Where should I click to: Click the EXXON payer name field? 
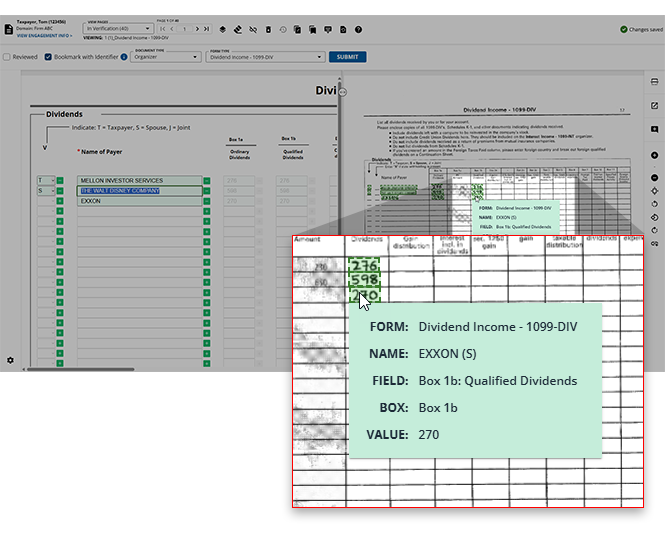click(138, 201)
